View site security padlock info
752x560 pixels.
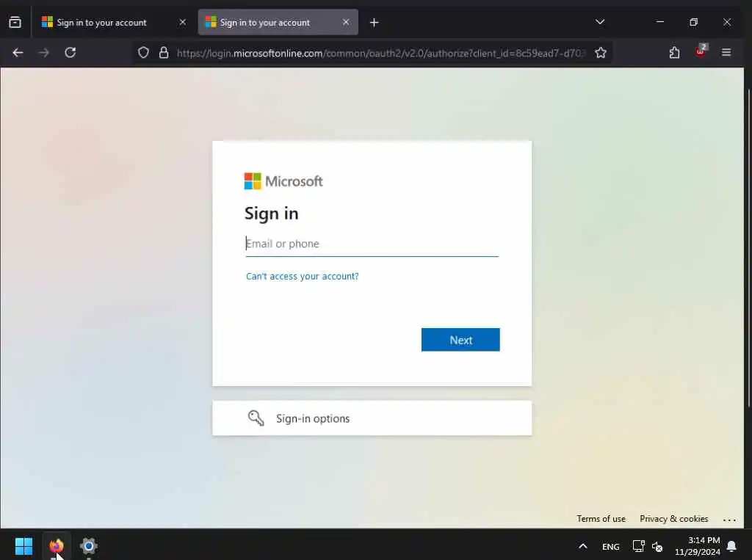point(164,53)
